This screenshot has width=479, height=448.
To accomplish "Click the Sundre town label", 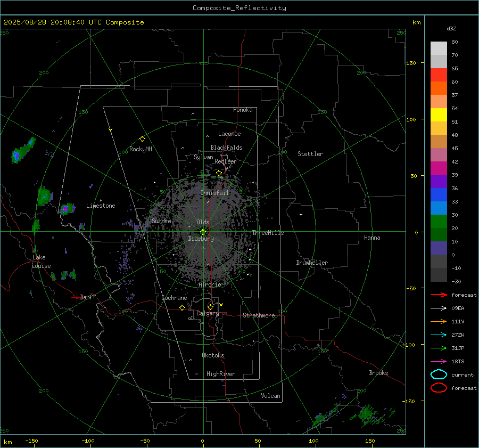I will pos(161,221).
